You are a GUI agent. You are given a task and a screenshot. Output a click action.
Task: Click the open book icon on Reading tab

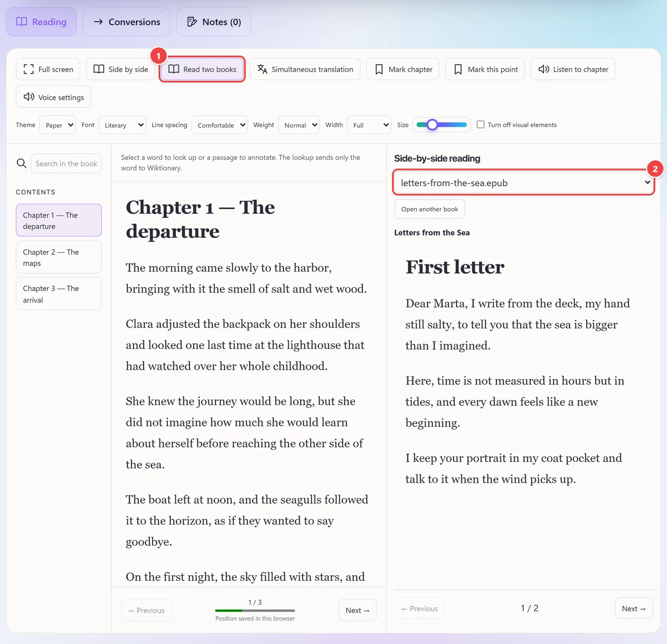pyautogui.click(x=21, y=22)
